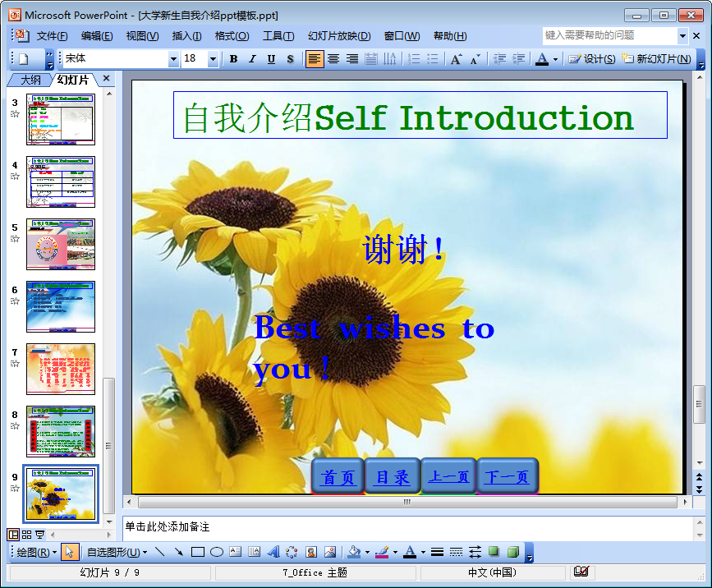Toggle Underline formatting
Image resolution: width=712 pixels, height=588 pixels.
(x=272, y=59)
